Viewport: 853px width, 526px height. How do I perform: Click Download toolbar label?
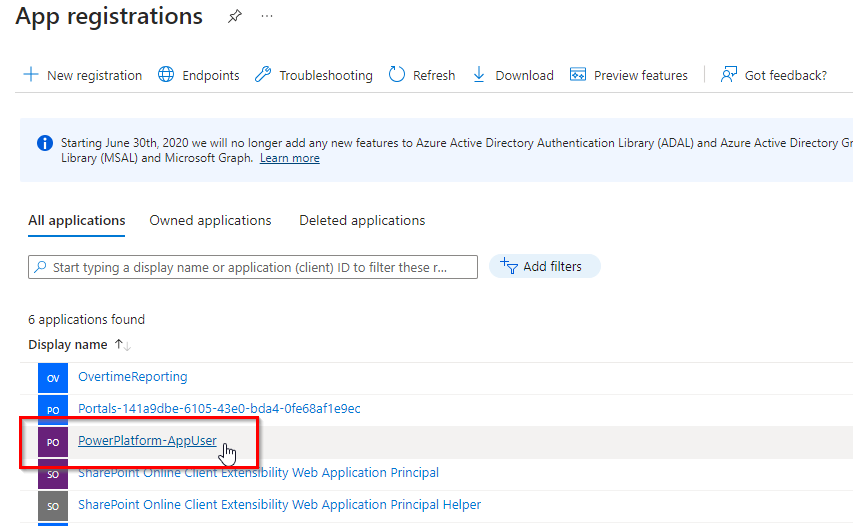pos(524,75)
